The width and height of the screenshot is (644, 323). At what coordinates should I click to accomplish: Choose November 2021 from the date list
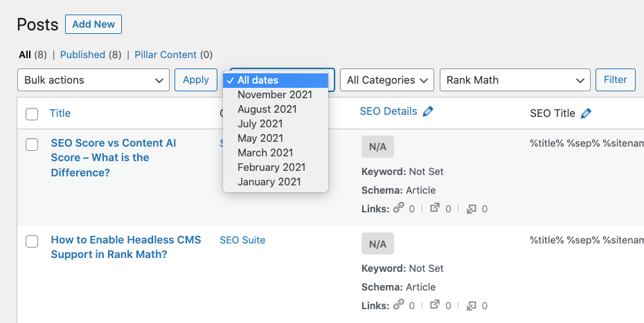tap(275, 95)
